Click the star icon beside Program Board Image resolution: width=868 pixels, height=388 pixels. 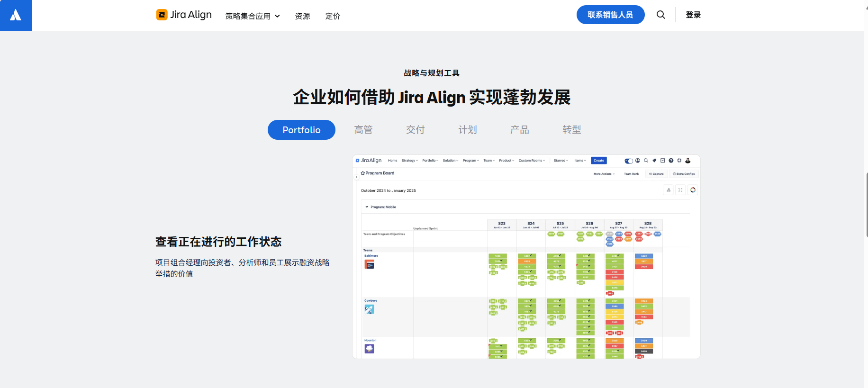pyautogui.click(x=363, y=173)
